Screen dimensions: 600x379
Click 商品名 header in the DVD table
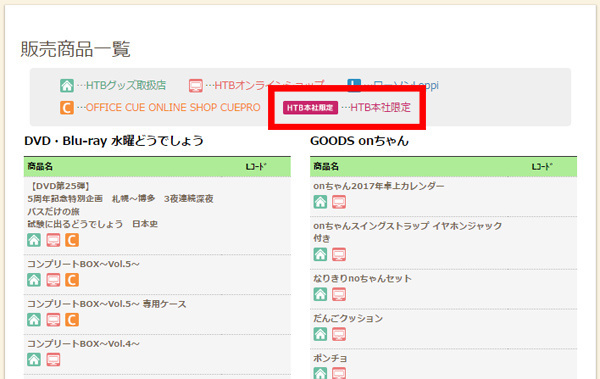pos(40,167)
